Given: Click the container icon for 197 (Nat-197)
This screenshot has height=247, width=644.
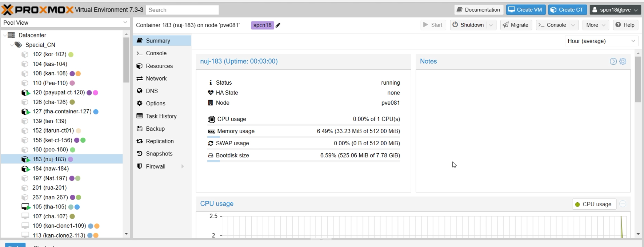Looking at the screenshot, I should [25, 178].
